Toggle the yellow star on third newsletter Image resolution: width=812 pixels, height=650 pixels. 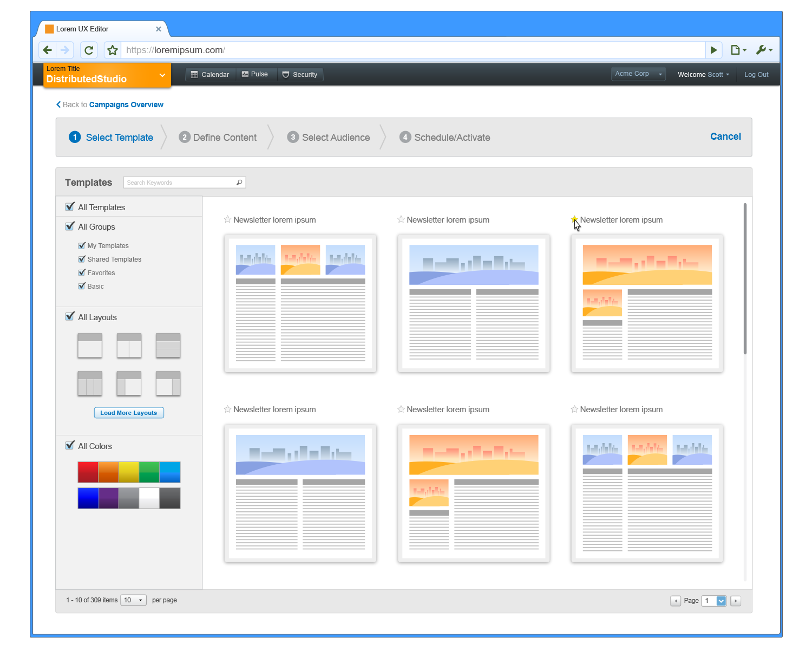click(x=574, y=219)
